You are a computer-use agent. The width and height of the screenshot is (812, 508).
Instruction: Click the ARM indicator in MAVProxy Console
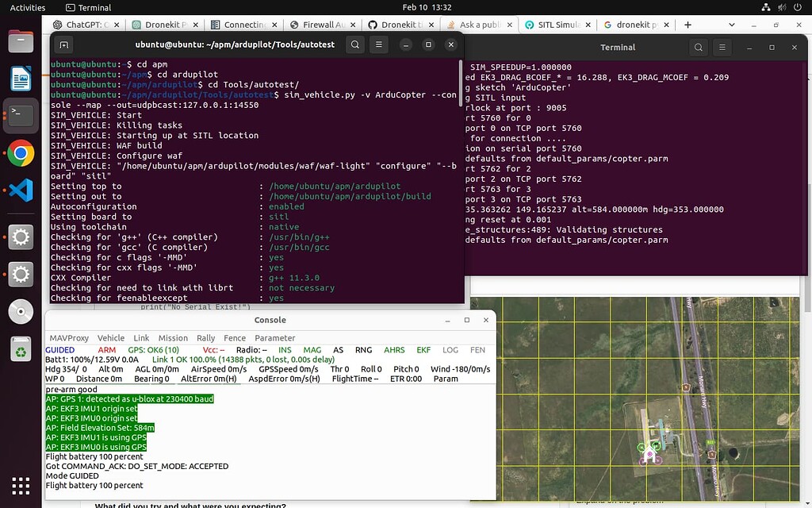pyautogui.click(x=107, y=350)
